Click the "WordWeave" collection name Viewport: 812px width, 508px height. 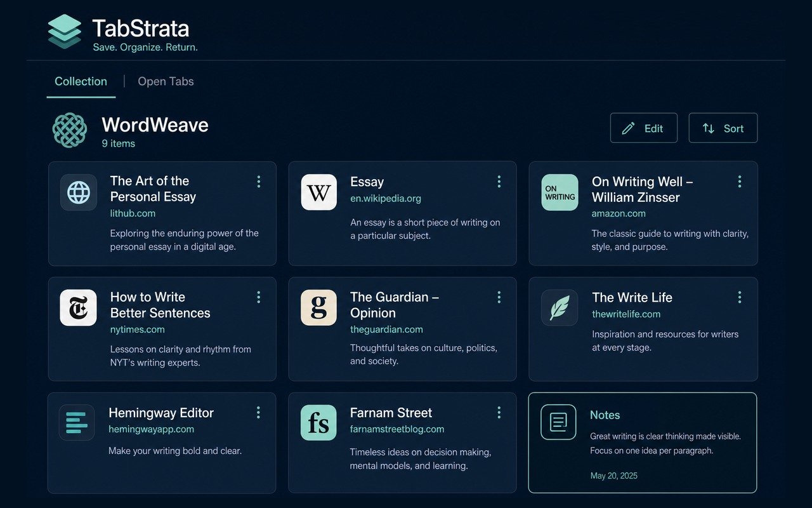155,124
